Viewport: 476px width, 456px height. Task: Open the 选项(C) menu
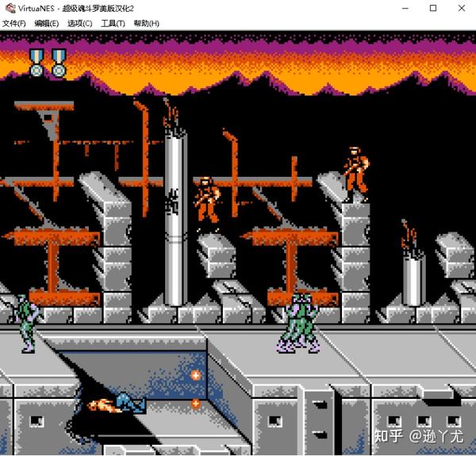click(79, 23)
